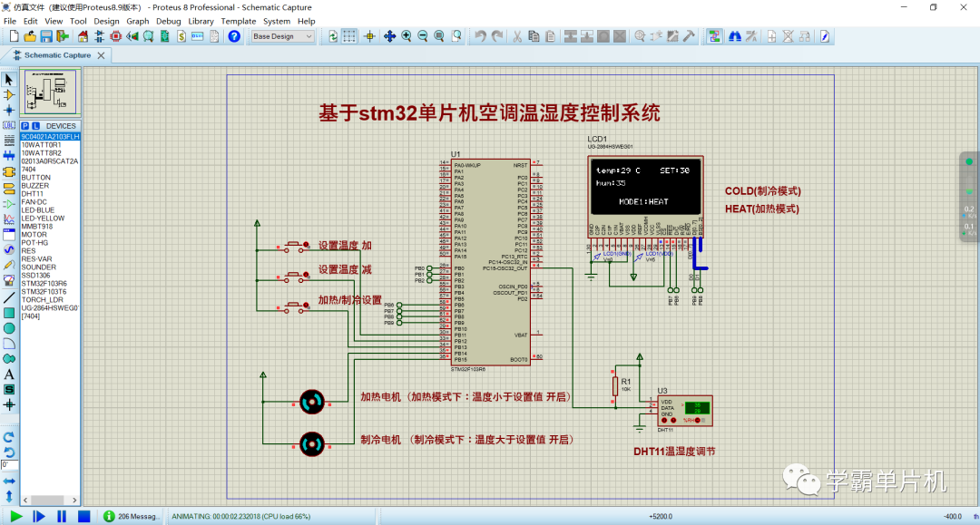Close the Schematic Capture tab
The width and height of the screenshot is (980, 525).
pos(102,55)
